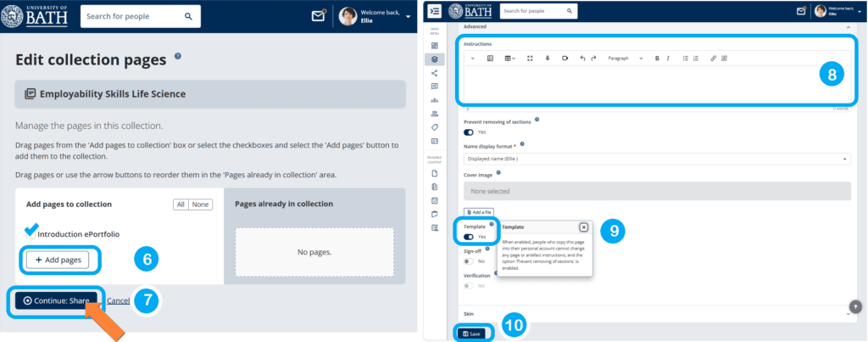Click the fullscreen editor toolbar icon
The width and height of the screenshot is (868, 342).
tap(530, 59)
